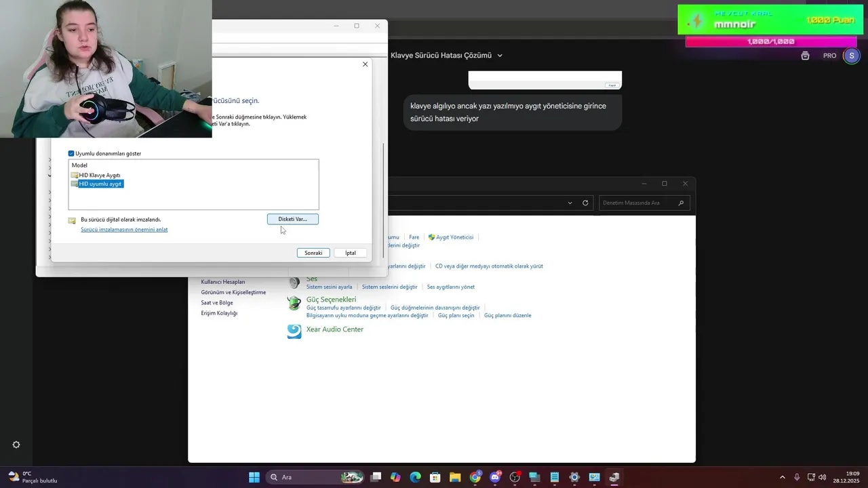Click the PRO badge label
Viewport: 868px width, 488px height.
(x=829, y=56)
